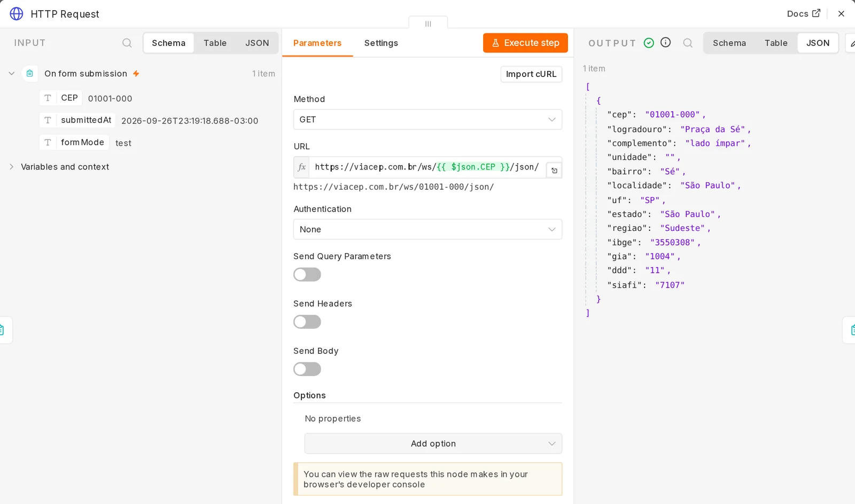Switch to the Parameters tab
This screenshot has width=855, height=504.
317,43
